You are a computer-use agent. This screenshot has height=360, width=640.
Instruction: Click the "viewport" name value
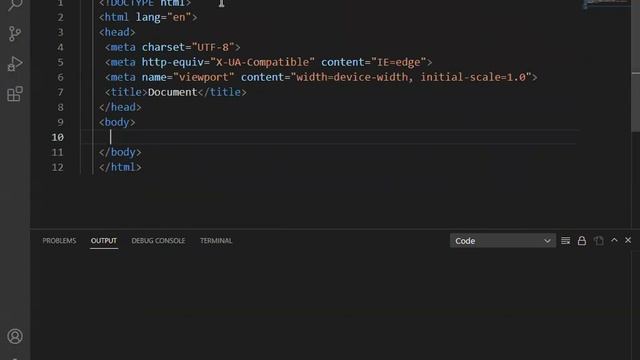204,77
